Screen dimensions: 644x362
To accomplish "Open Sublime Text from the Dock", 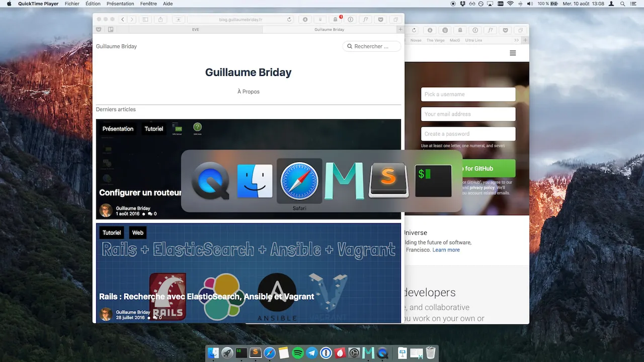I will [x=256, y=353].
